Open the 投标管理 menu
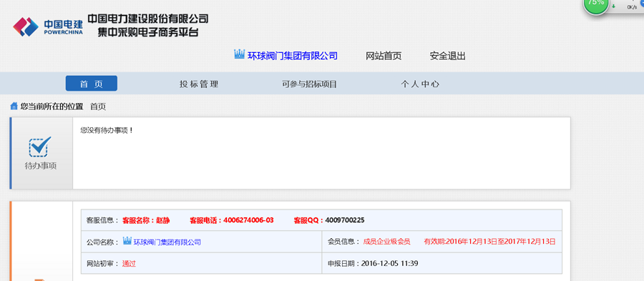This screenshot has width=644, height=281. (199, 84)
